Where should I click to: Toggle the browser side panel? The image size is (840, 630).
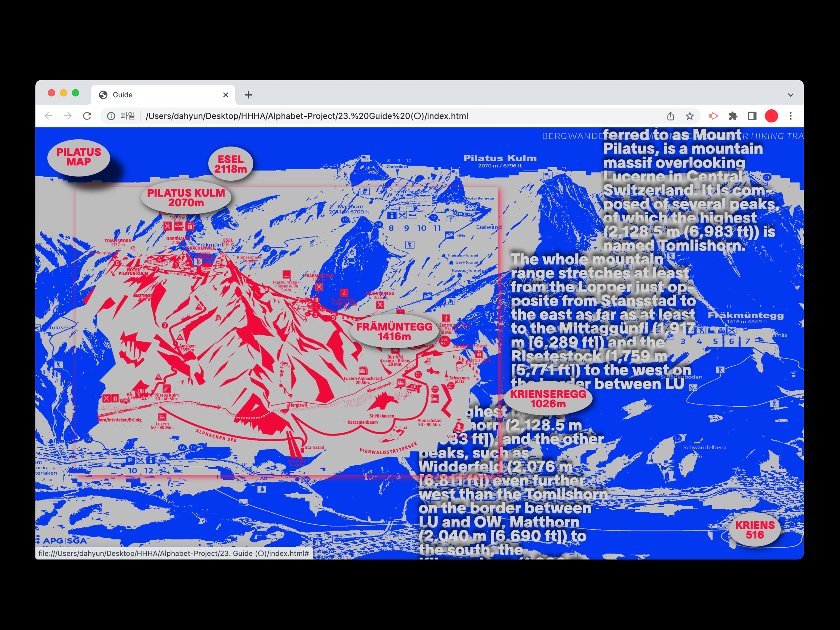tap(752, 116)
